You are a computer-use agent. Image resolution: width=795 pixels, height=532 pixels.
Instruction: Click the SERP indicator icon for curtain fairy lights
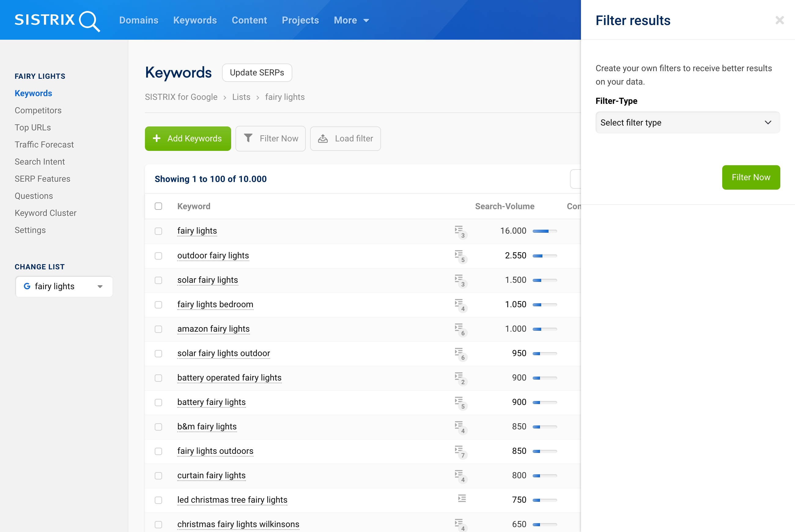461,475
